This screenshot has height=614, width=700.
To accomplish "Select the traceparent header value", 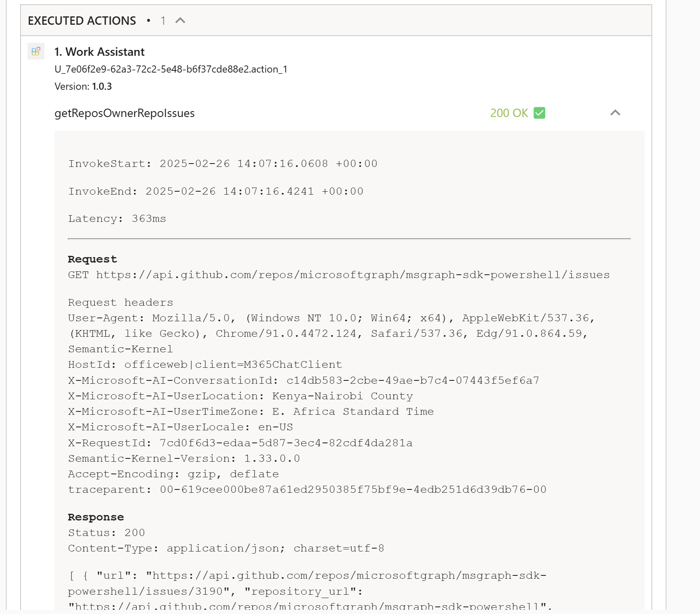I will (353, 489).
